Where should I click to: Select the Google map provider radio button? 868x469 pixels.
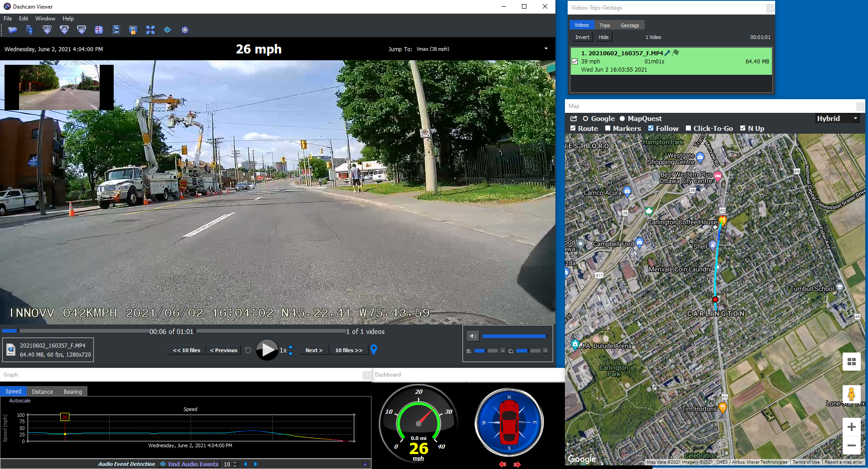585,119
